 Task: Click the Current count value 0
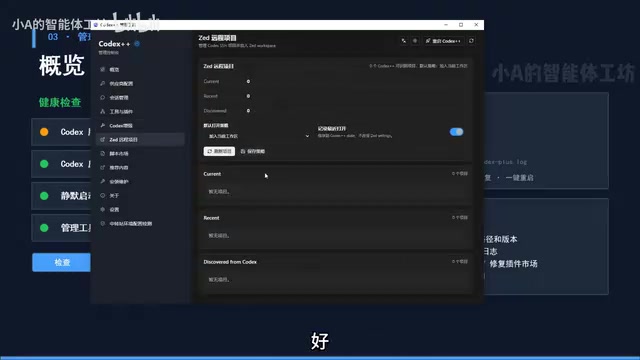248,82
